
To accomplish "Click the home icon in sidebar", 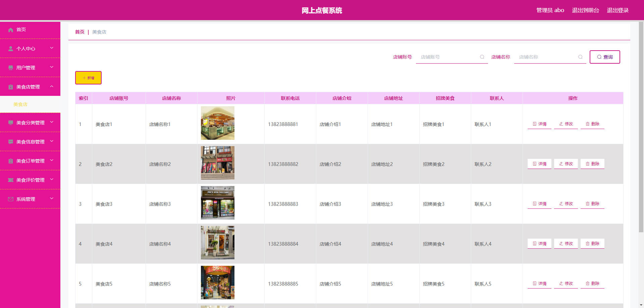I will coord(11,30).
